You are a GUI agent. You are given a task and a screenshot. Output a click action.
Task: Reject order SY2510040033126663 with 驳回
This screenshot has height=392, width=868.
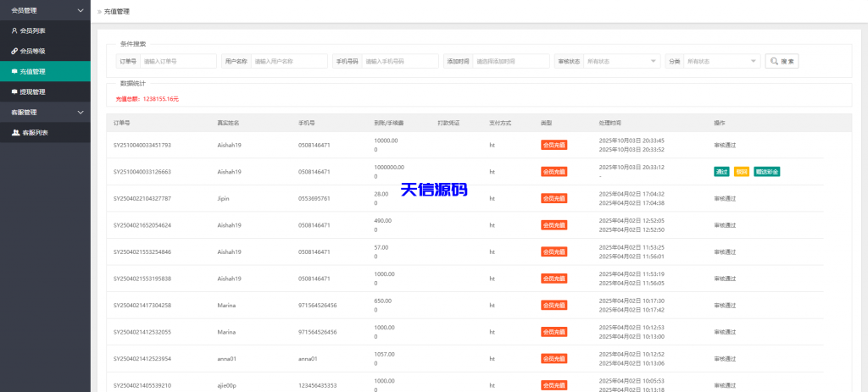pos(742,172)
